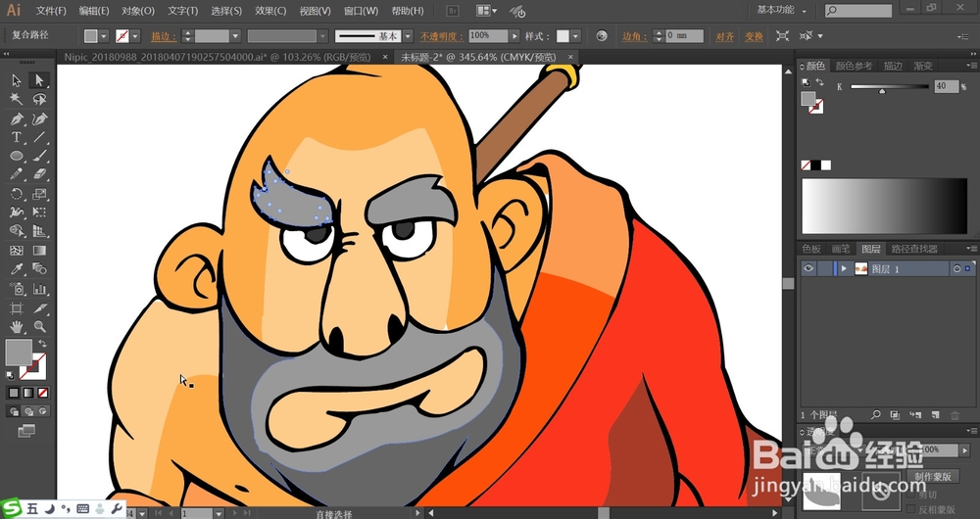Pick the Blend tool
This screenshot has height=519, width=980.
(x=39, y=269)
